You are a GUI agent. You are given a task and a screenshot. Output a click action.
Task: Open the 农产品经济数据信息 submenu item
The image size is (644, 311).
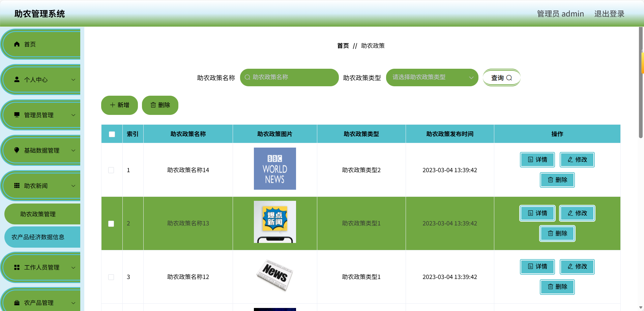[42, 237]
